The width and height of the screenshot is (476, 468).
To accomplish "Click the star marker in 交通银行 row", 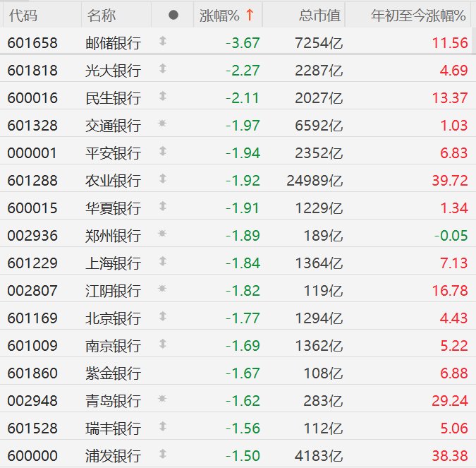I will click(162, 124).
